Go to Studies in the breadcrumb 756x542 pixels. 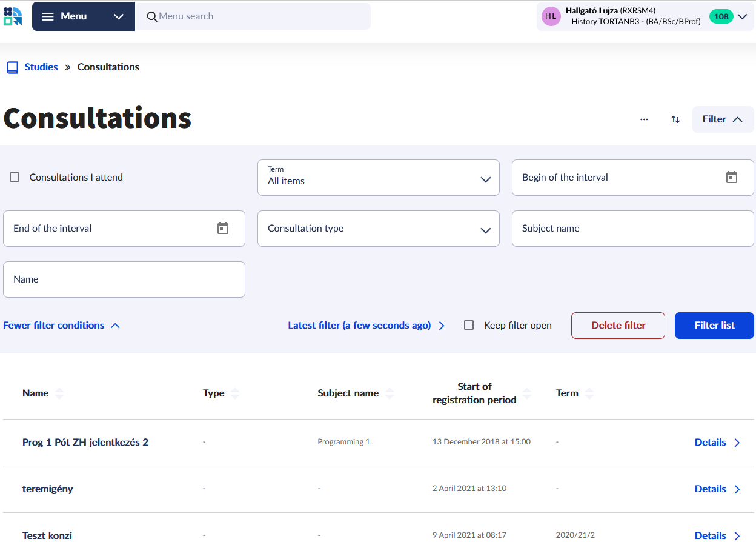tap(41, 67)
